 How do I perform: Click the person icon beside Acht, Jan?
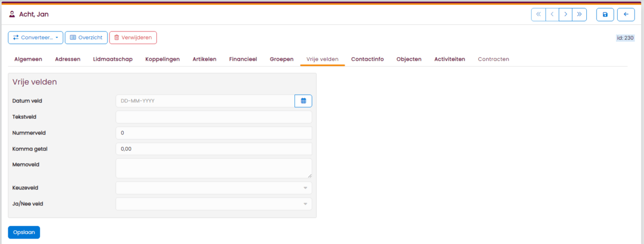click(x=12, y=14)
